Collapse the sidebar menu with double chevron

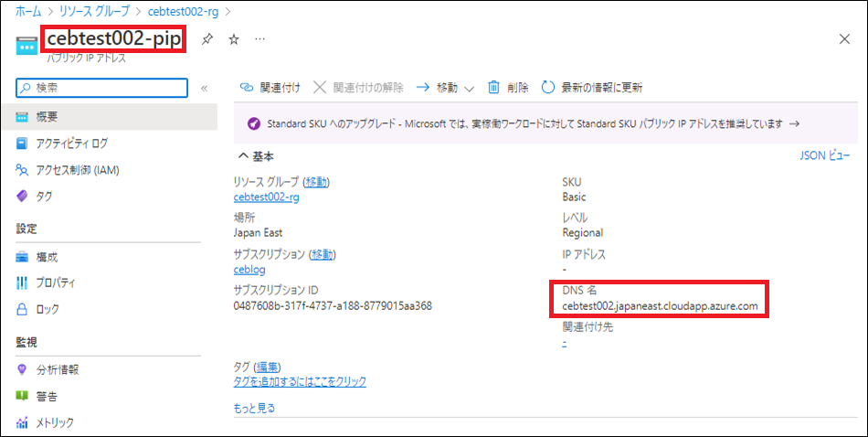[x=204, y=88]
